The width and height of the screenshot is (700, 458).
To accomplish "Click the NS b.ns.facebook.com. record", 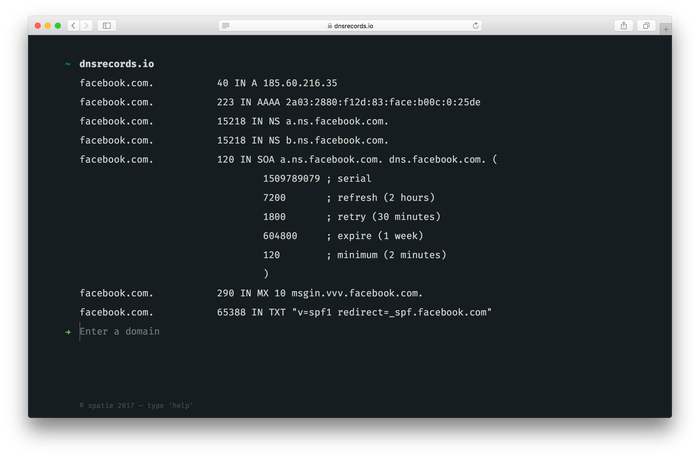I will (303, 141).
